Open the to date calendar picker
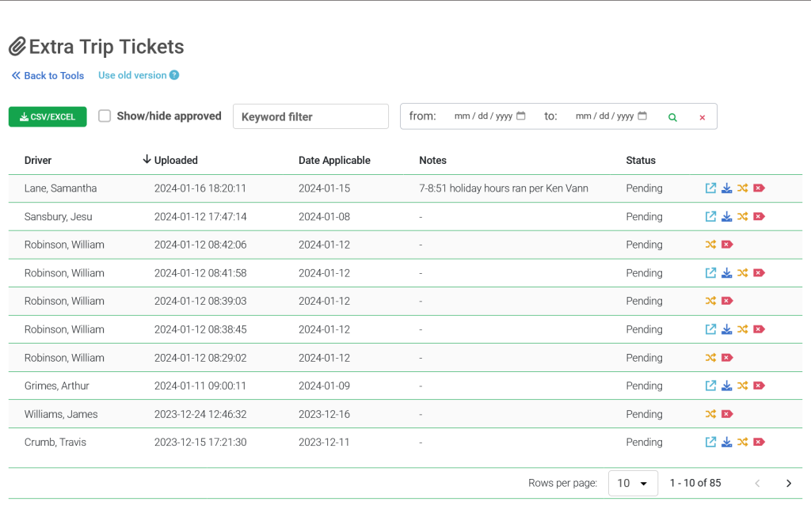Viewport: 811px width, 532px height. click(642, 116)
